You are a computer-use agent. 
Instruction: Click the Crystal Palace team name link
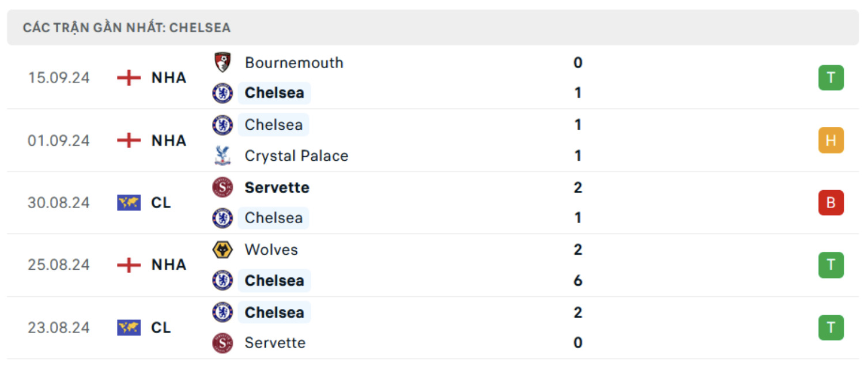[296, 156]
